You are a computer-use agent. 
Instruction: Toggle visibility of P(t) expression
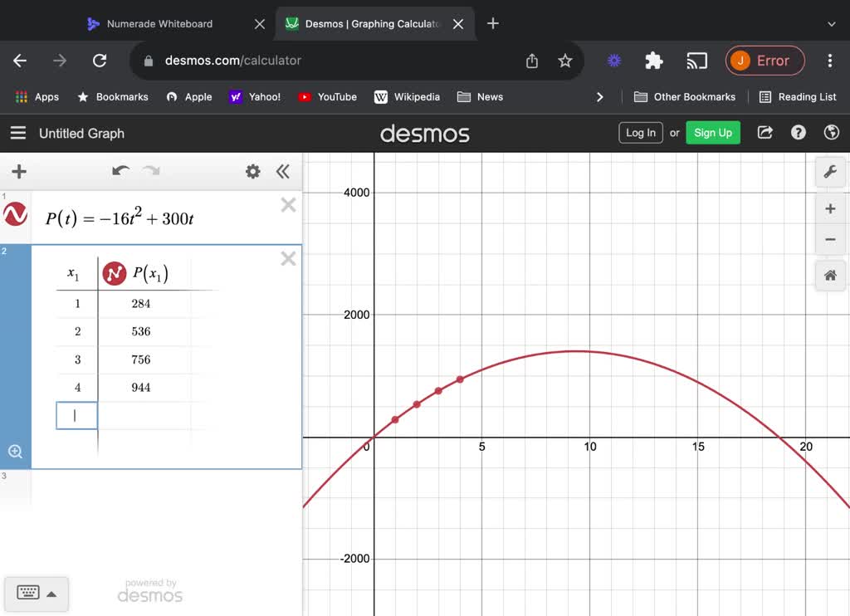16,215
